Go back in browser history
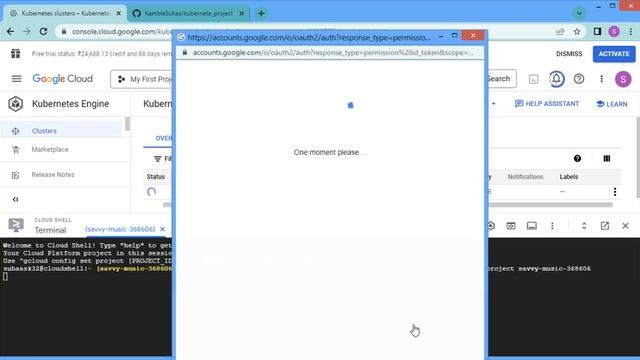 [11, 31]
